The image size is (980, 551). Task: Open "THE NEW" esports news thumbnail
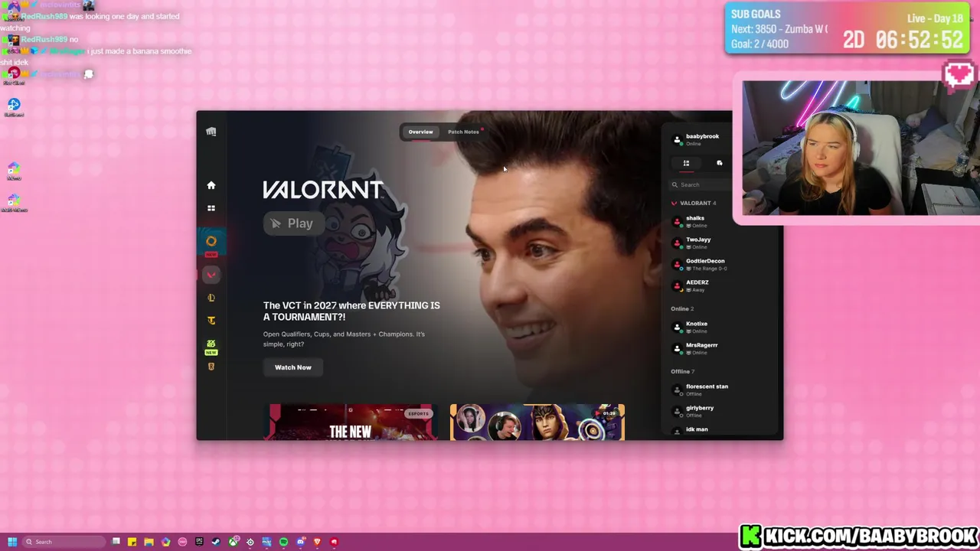(x=351, y=422)
